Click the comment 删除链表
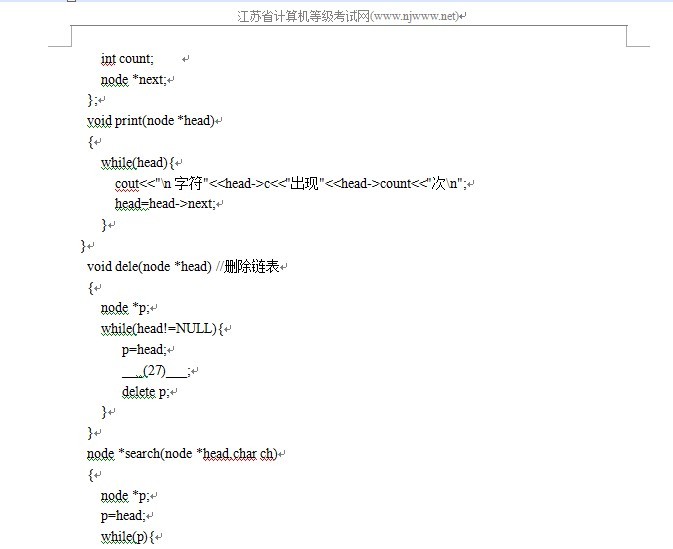 tap(247, 267)
